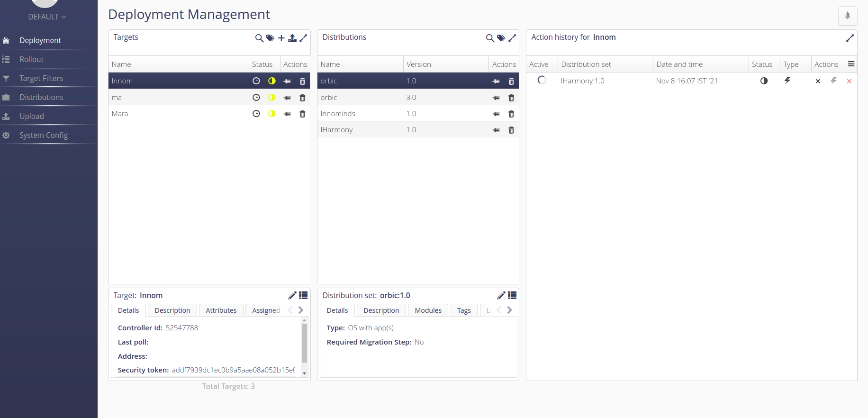This screenshot has width=868, height=418.
Task: Add a new target with plus icon
Action: point(281,38)
